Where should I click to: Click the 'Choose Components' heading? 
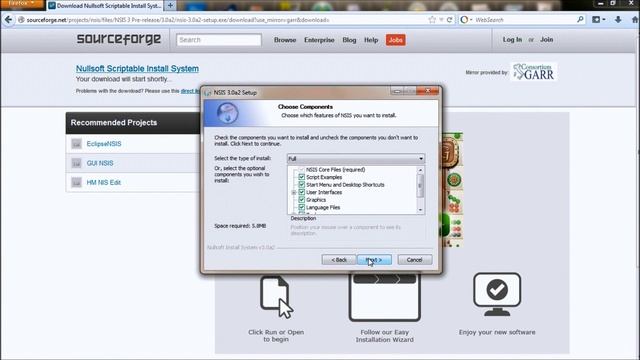pyautogui.click(x=305, y=107)
